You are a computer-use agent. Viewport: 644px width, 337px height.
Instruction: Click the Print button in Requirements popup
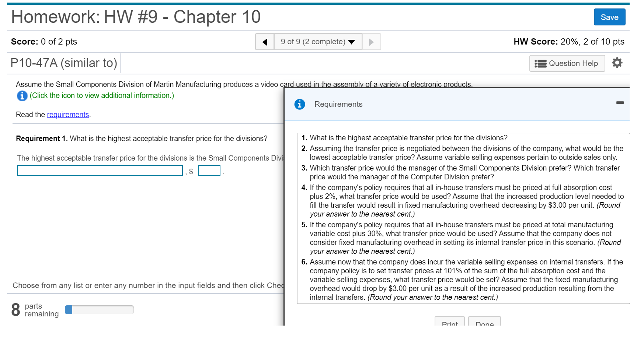pos(450,321)
